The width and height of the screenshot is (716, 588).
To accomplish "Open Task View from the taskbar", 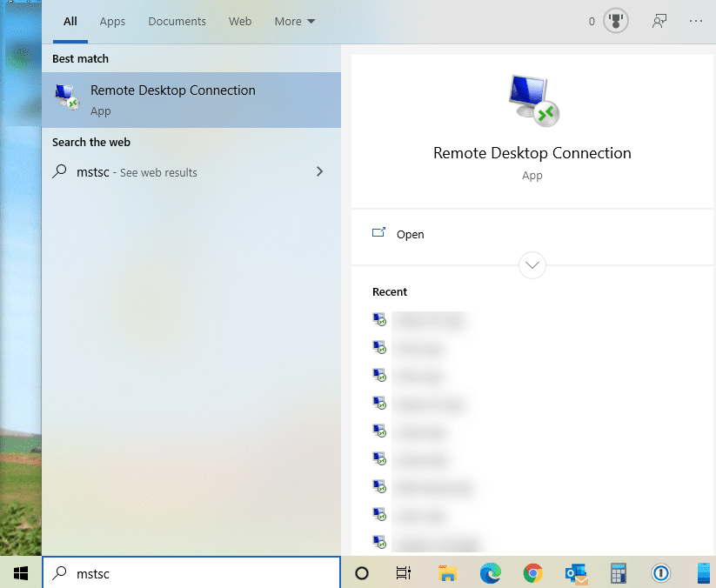I will tap(403, 573).
